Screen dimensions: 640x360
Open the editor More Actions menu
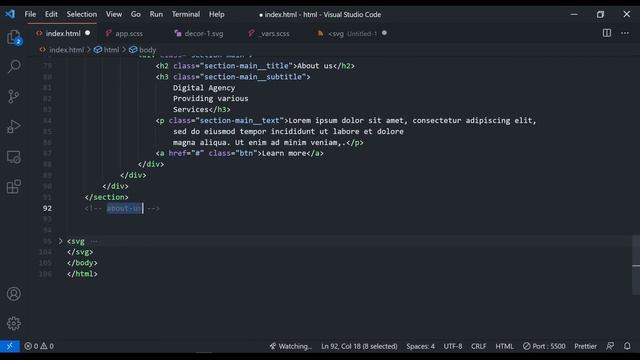(625, 33)
